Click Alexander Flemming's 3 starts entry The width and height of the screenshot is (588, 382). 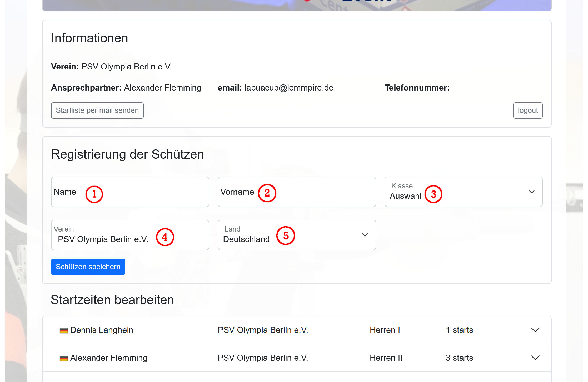[x=459, y=358]
